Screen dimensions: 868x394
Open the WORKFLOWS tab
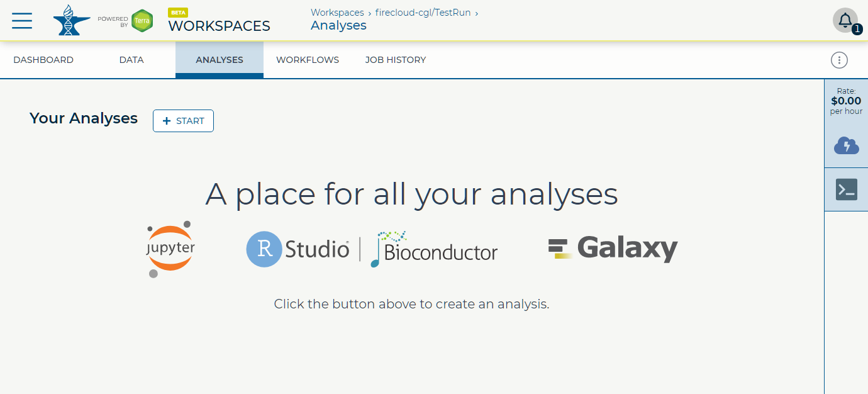coord(308,59)
